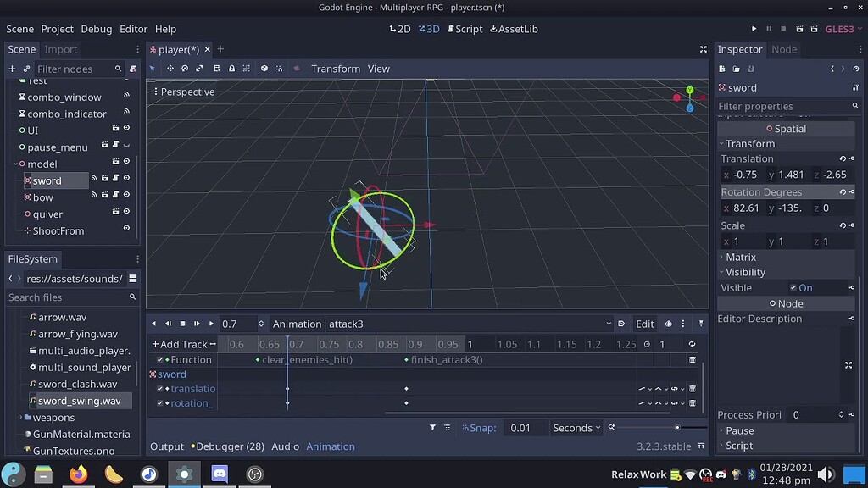
Task: Open the Scene menu
Action: (x=20, y=29)
